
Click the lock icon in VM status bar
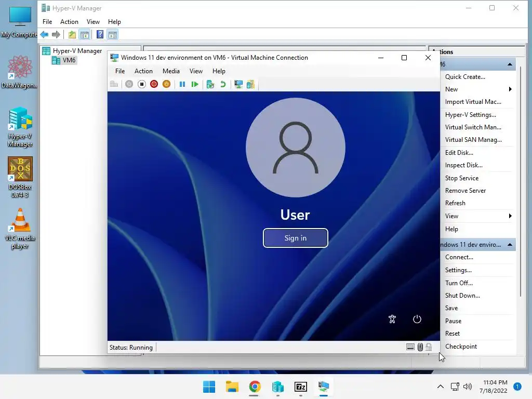point(429,347)
